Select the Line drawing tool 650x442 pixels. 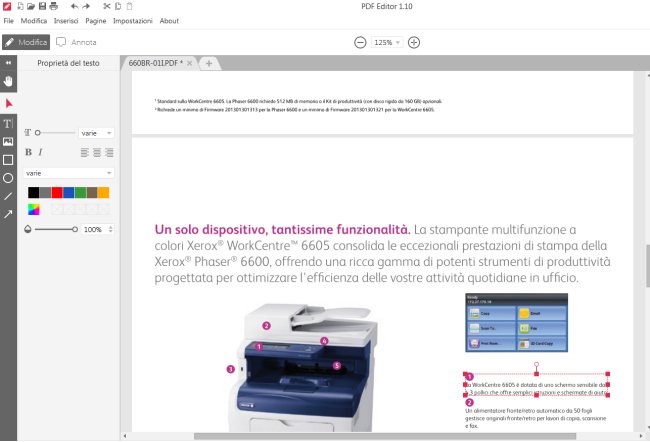(x=8, y=196)
